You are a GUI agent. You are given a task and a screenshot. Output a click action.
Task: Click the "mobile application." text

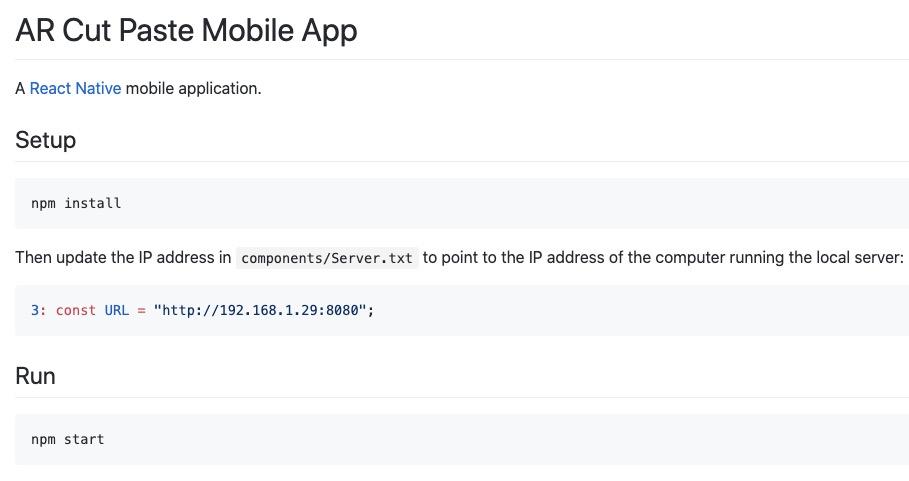pos(193,88)
